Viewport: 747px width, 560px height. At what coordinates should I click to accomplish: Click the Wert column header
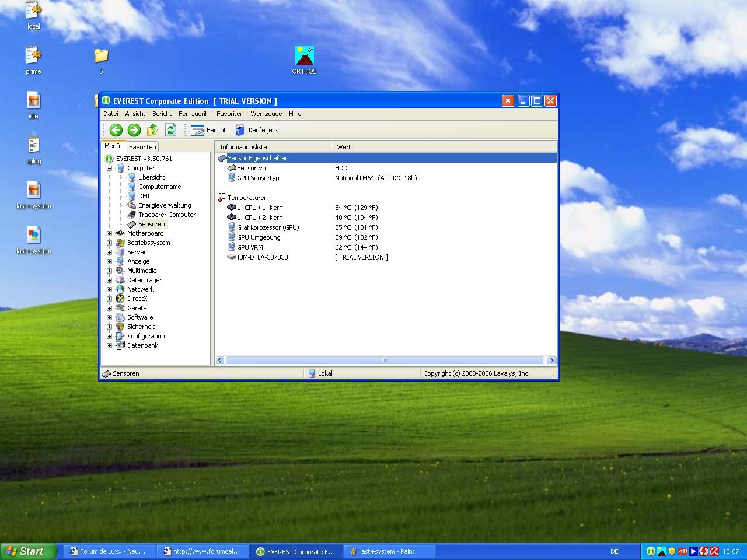(444, 147)
